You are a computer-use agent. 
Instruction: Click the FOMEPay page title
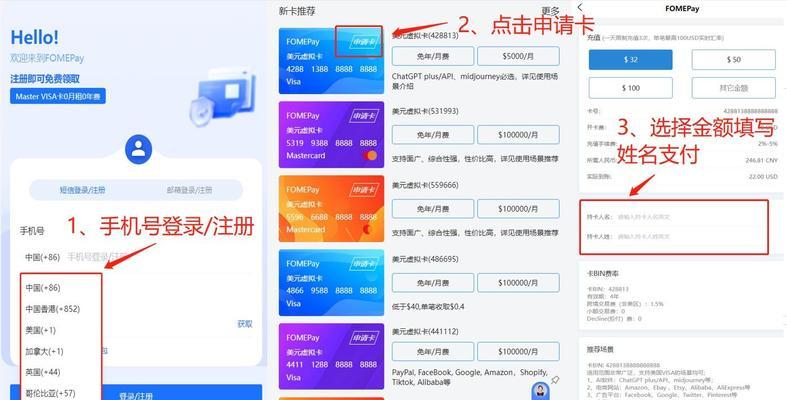(682, 9)
